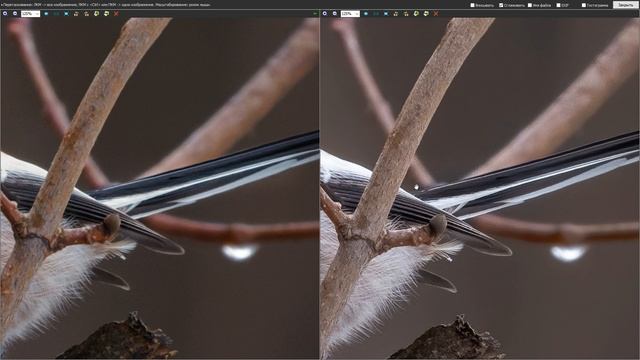Rotate the left image counterclockwise
Viewport: 640px width, 360px height.
click(76, 13)
